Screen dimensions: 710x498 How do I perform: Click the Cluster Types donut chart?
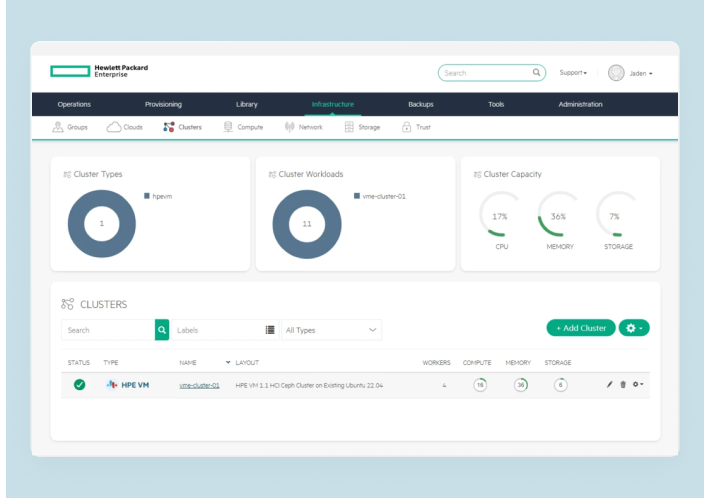click(101, 224)
